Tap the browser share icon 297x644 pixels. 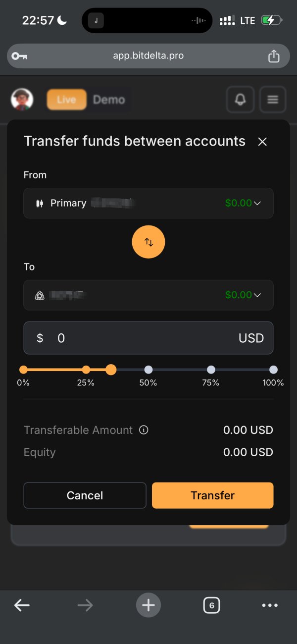(274, 56)
